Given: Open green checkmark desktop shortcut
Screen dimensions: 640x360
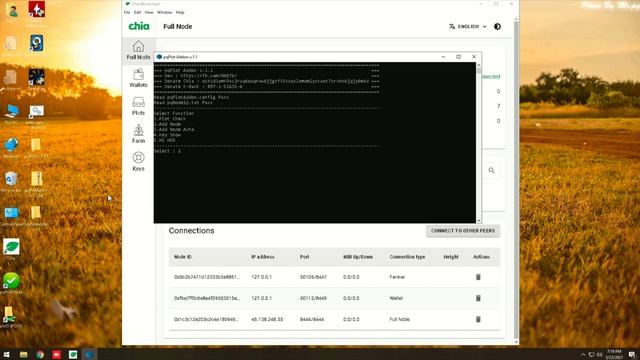Looking at the screenshot, I should coord(11,283).
